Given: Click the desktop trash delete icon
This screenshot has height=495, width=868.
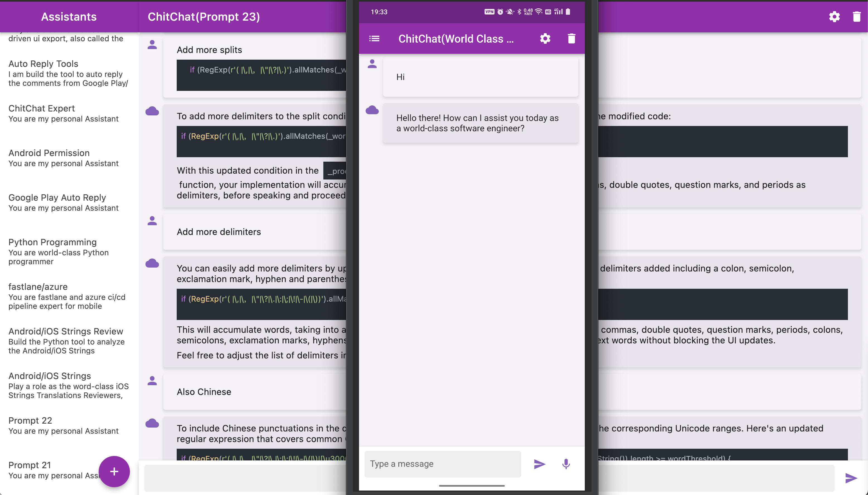Looking at the screenshot, I should point(857,17).
